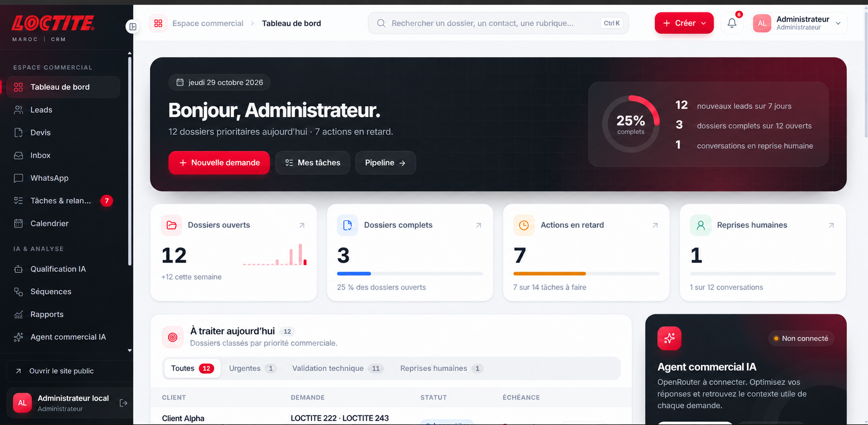Select the Toutes tab

(192, 368)
